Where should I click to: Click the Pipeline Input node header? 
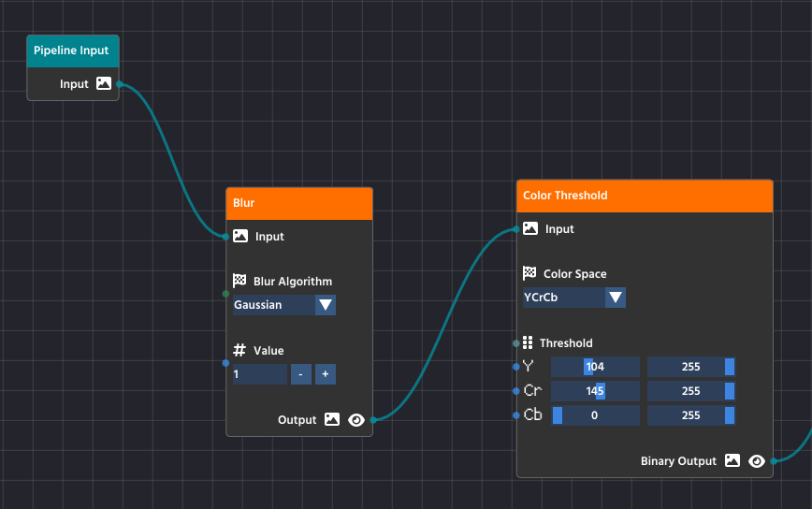(73, 51)
